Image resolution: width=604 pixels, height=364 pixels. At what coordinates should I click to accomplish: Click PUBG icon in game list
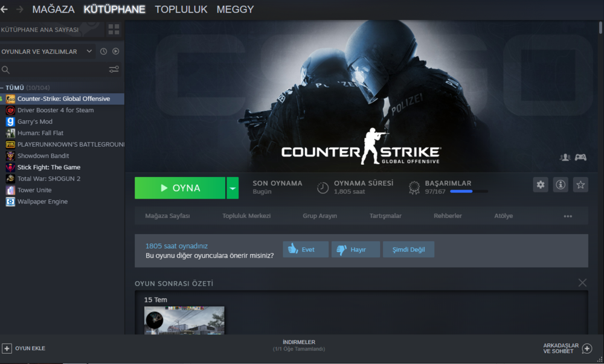(x=10, y=145)
